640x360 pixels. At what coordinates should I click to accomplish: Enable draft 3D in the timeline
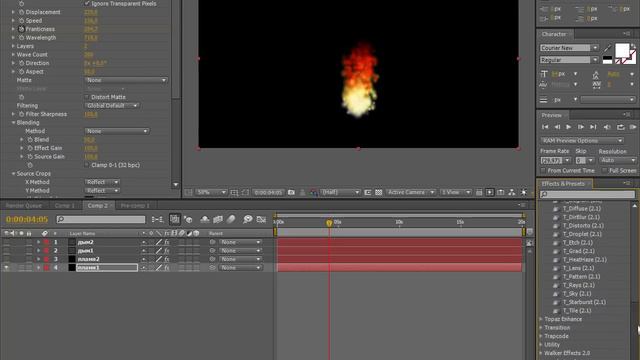click(188, 220)
